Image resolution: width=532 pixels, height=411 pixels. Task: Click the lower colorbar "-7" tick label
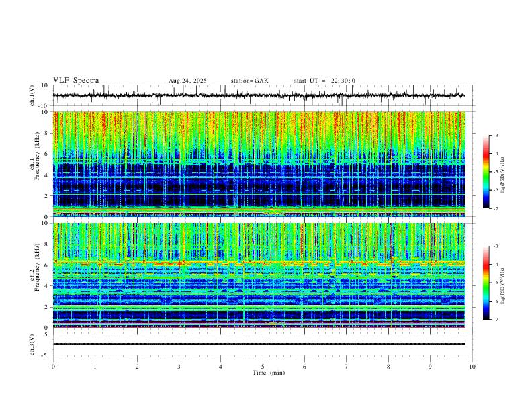pos(495,320)
